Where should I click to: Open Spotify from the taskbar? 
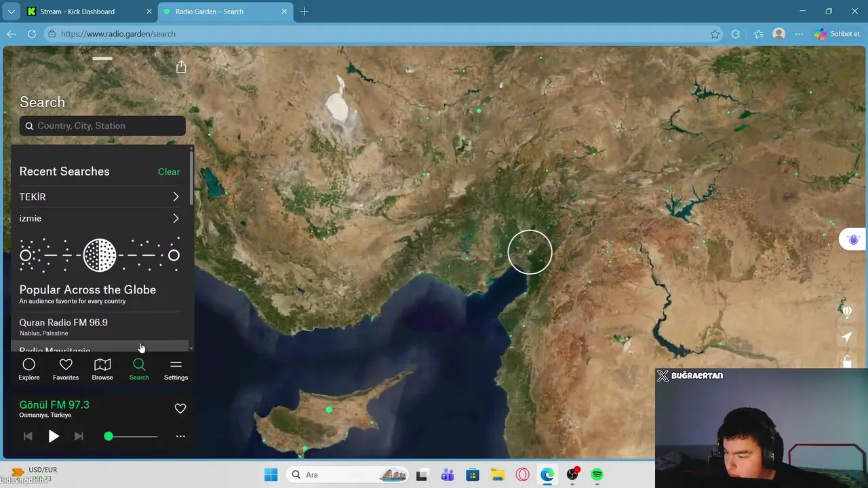pyautogui.click(x=597, y=474)
